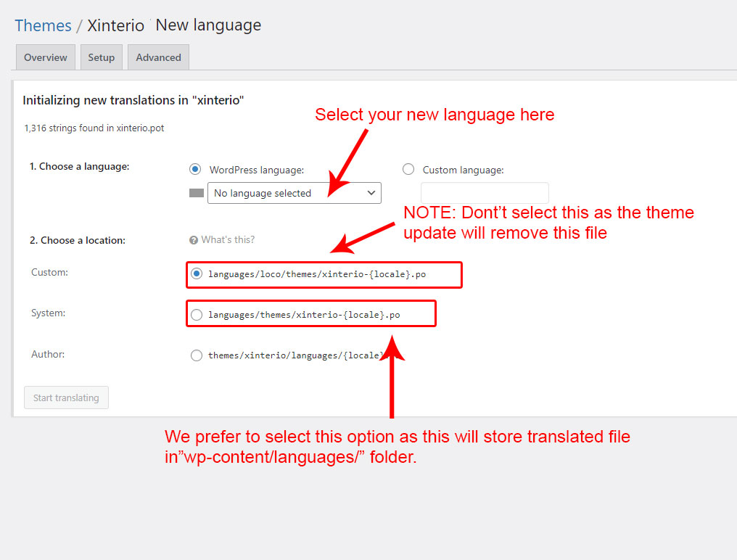The height and width of the screenshot is (560, 737).
Task: Open the Themes breadcrumb link
Action: (43, 25)
